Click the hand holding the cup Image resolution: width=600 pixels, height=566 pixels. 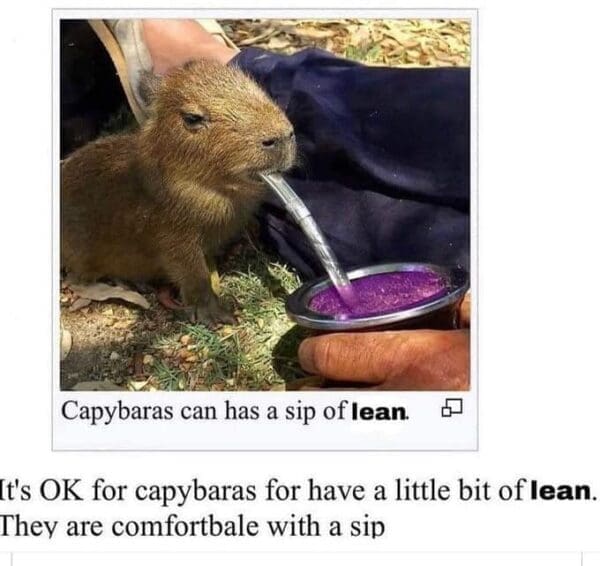tap(385, 358)
